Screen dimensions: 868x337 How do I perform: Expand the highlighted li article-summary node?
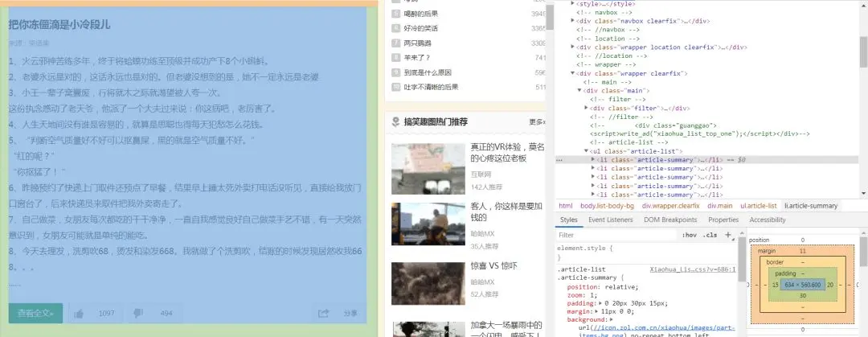tap(593, 159)
